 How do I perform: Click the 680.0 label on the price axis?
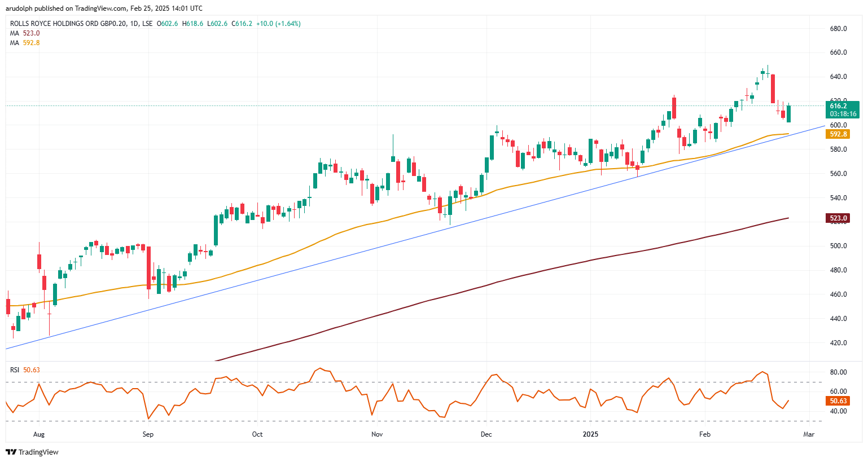coord(838,29)
